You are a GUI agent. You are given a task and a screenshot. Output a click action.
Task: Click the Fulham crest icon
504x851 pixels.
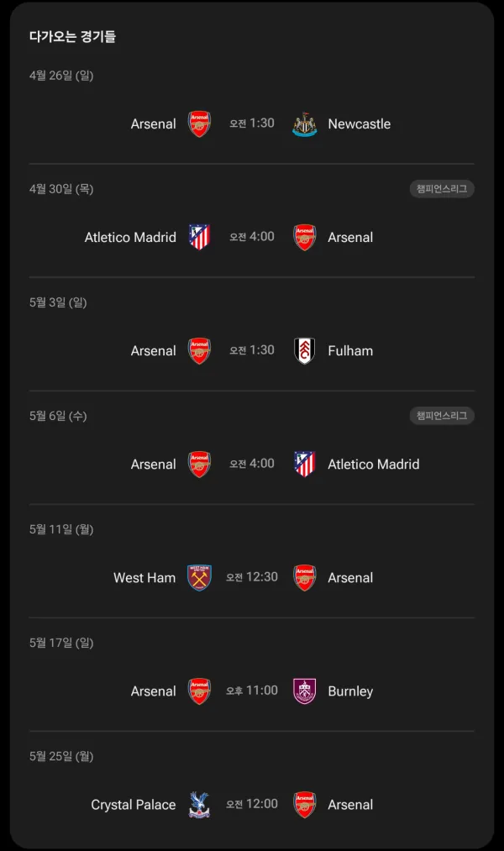tap(304, 351)
